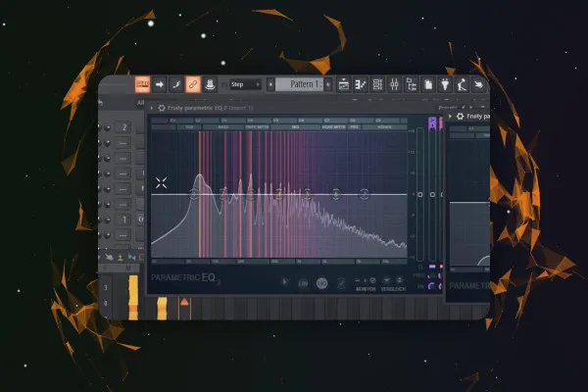Select the Pattern 1 selector field

[x=300, y=84]
